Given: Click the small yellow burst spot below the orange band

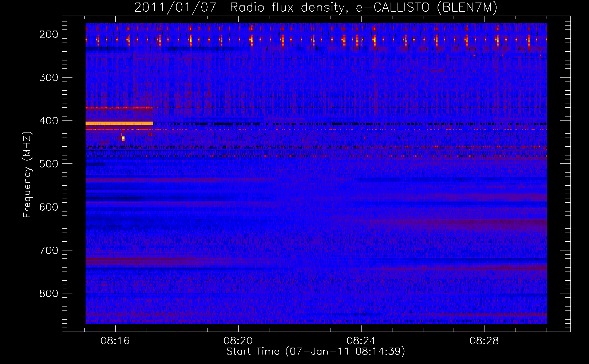Looking at the screenshot, I should pyautogui.click(x=123, y=138).
